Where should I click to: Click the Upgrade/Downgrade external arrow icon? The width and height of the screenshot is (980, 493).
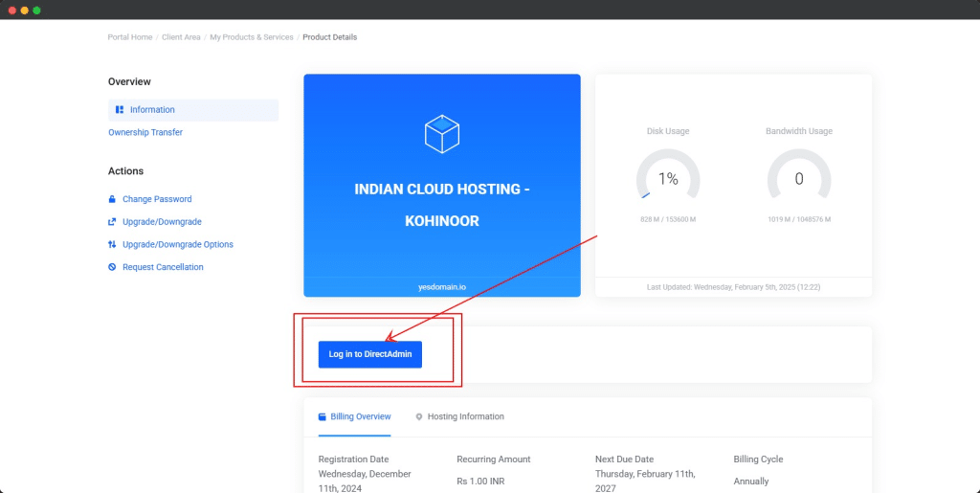tap(112, 222)
